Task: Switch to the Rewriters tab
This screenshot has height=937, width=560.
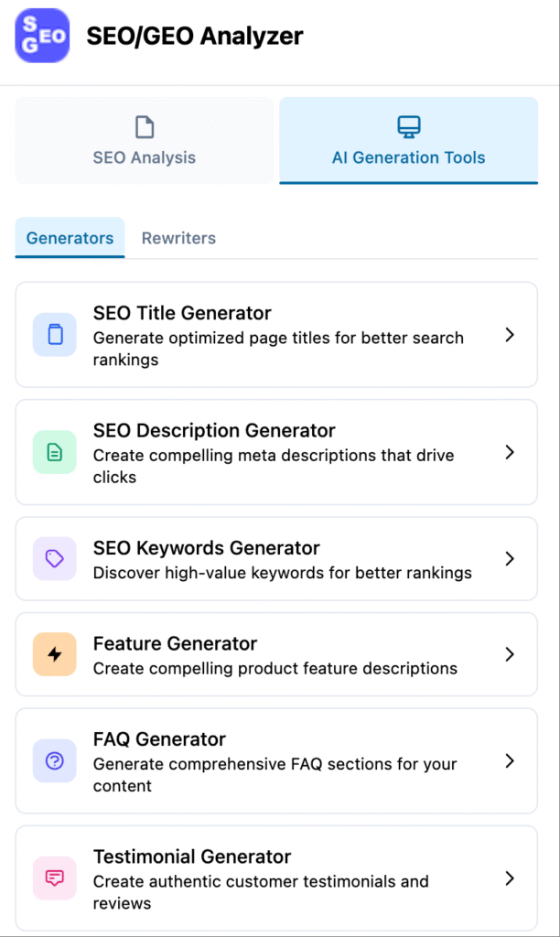Action: (x=178, y=238)
